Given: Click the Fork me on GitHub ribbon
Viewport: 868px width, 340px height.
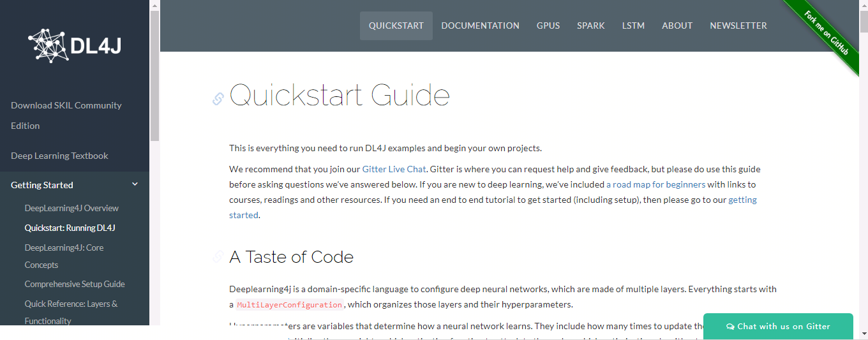Looking at the screenshot, I should [x=827, y=33].
